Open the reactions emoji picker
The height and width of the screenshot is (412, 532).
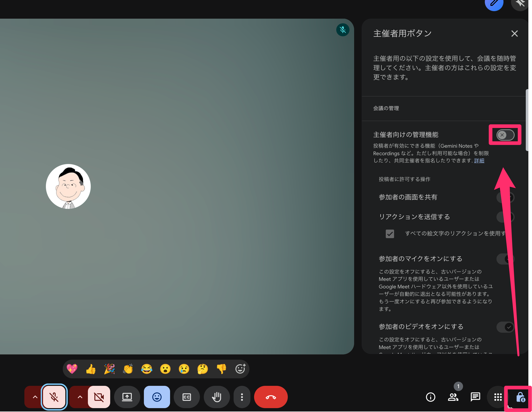coord(157,397)
